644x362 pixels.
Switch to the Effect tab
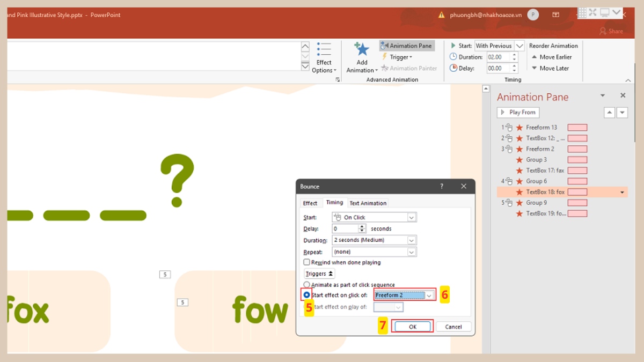[x=310, y=203]
